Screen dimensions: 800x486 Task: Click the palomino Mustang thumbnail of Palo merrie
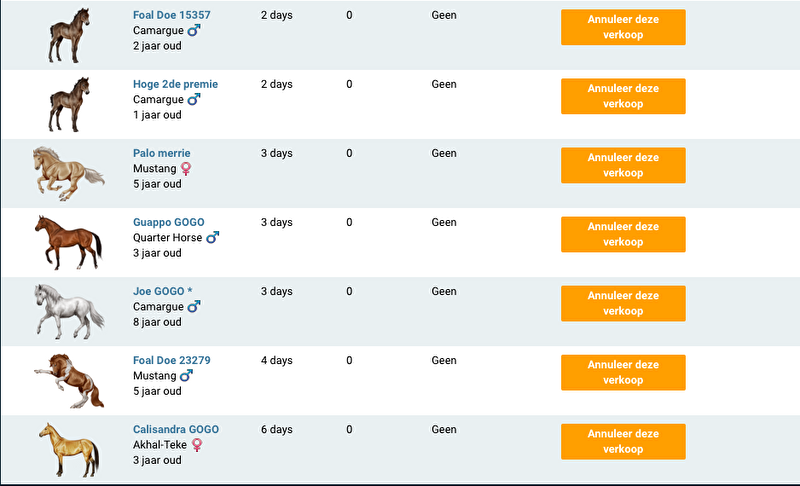coord(68,171)
